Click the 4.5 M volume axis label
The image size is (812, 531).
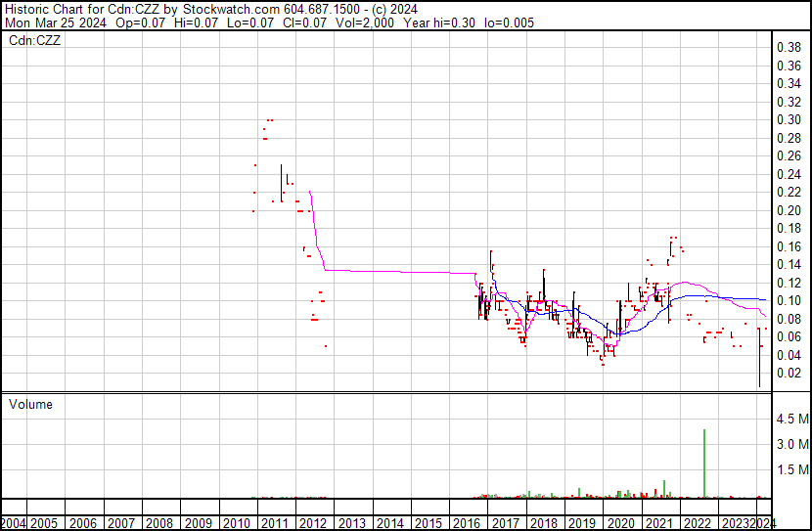tap(792, 419)
